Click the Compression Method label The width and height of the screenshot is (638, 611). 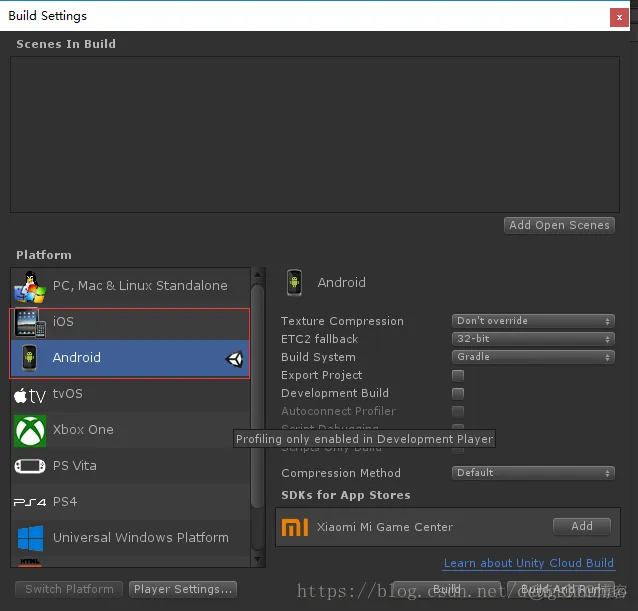pos(341,473)
